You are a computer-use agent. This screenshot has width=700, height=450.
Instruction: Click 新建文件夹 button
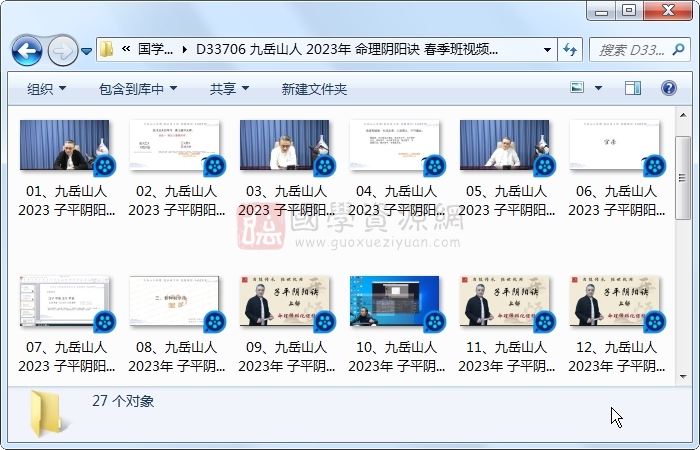pyautogui.click(x=314, y=89)
